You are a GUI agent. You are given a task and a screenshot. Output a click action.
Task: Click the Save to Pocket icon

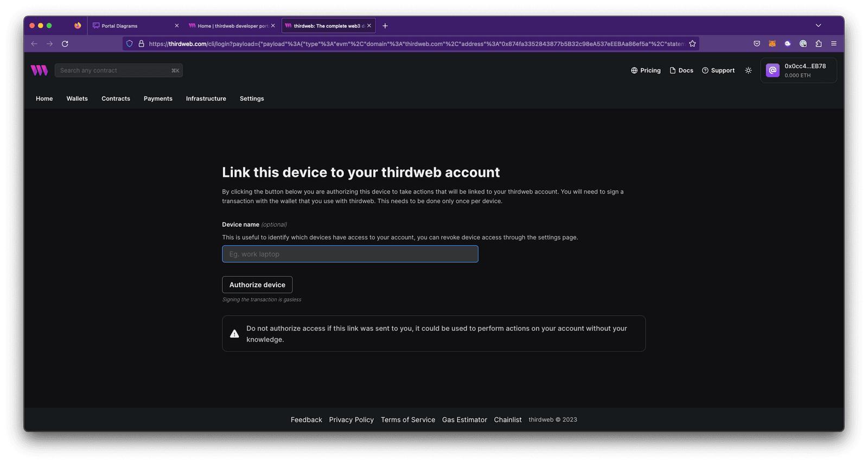[757, 43]
